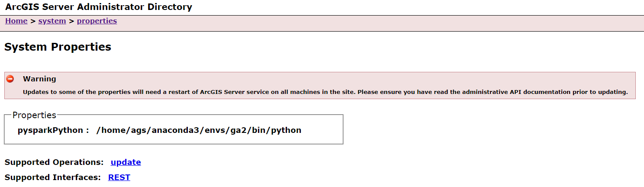Click the warning message about restarting ArcGIS Server

click(x=325, y=92)
